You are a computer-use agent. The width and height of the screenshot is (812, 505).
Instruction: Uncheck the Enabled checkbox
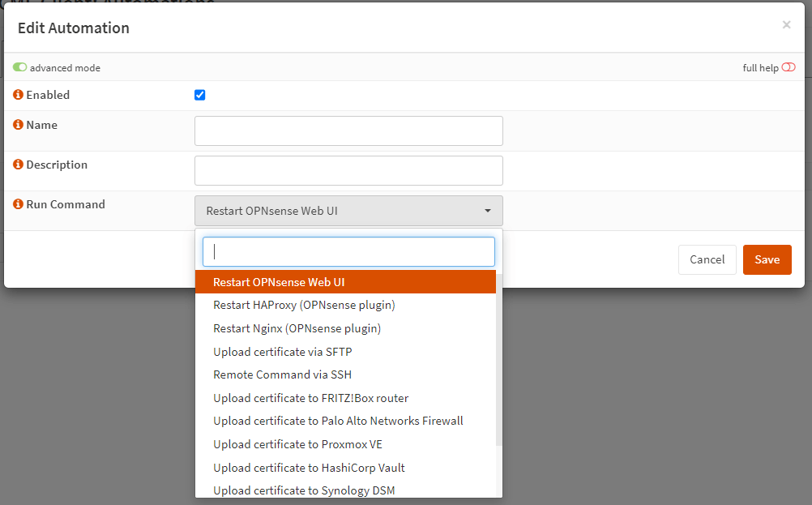click(200, 95)
